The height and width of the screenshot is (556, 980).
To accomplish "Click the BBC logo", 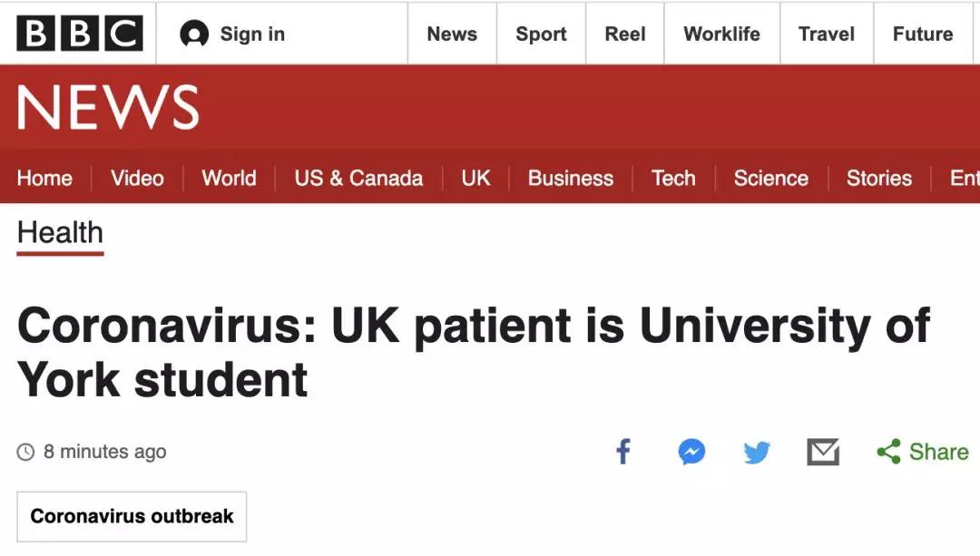I will [x=79, y=34].
